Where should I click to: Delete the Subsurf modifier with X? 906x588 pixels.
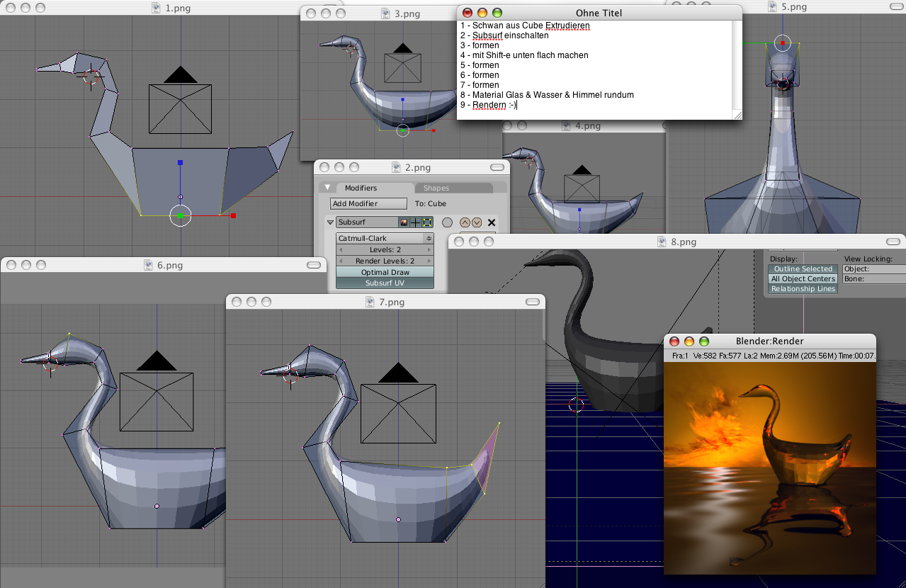coord(492,222)
